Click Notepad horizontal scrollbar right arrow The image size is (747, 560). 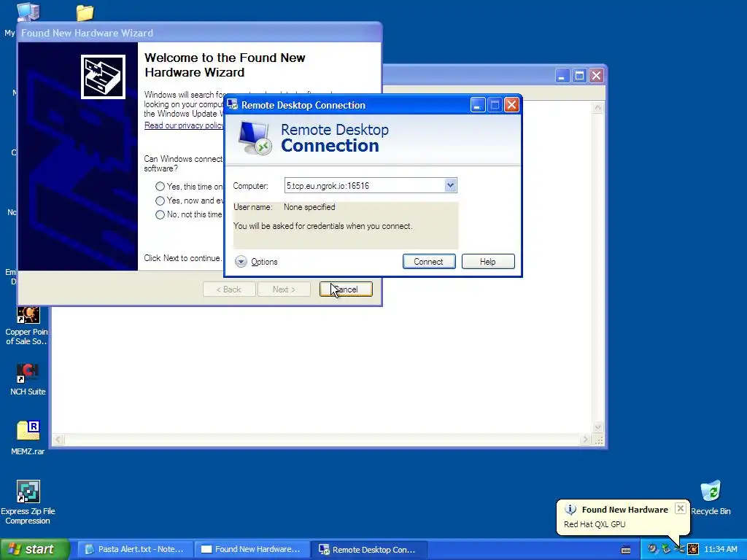coord(586,439)
